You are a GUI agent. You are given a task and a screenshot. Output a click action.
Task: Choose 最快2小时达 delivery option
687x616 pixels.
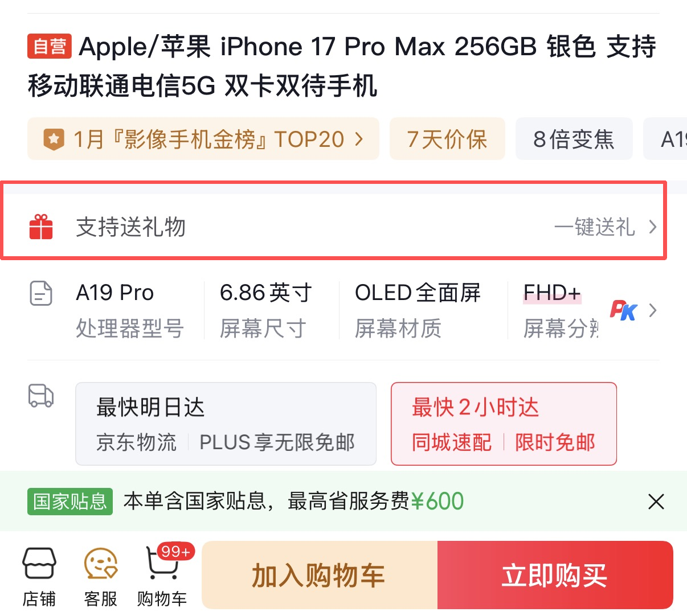pyautogui.click(x=504, y=424)
